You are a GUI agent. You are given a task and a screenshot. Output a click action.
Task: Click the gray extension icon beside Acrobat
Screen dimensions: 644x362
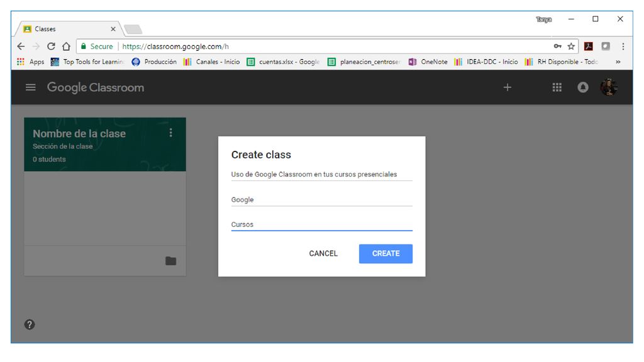tap(606, 47)
